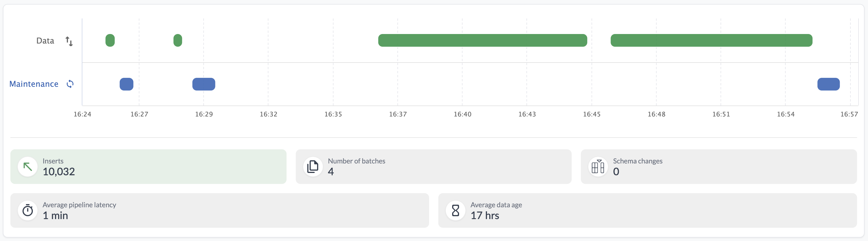This screenshot has height=241, width=868.
Task: Click the pipeline latency stopwatch icon
Action: pos(28,211)
